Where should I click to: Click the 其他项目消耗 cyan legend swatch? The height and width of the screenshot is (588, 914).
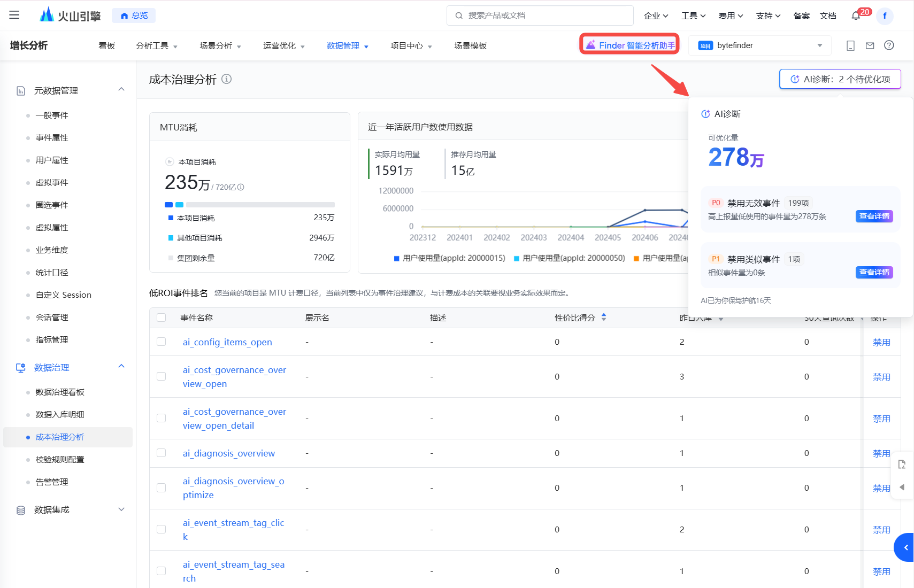[x=171, y=238]
